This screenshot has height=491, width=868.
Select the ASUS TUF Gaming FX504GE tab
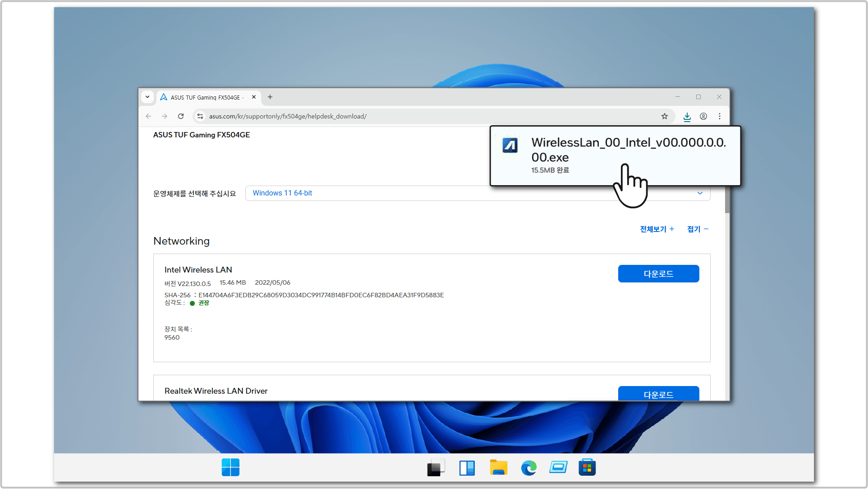point(207,97)
